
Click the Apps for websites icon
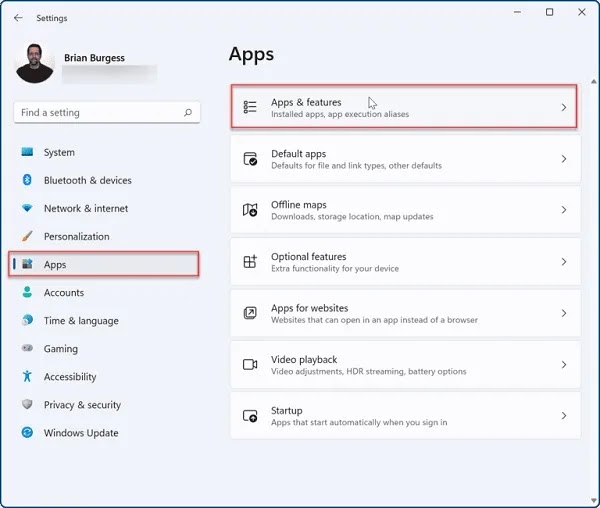click(250, 313)
